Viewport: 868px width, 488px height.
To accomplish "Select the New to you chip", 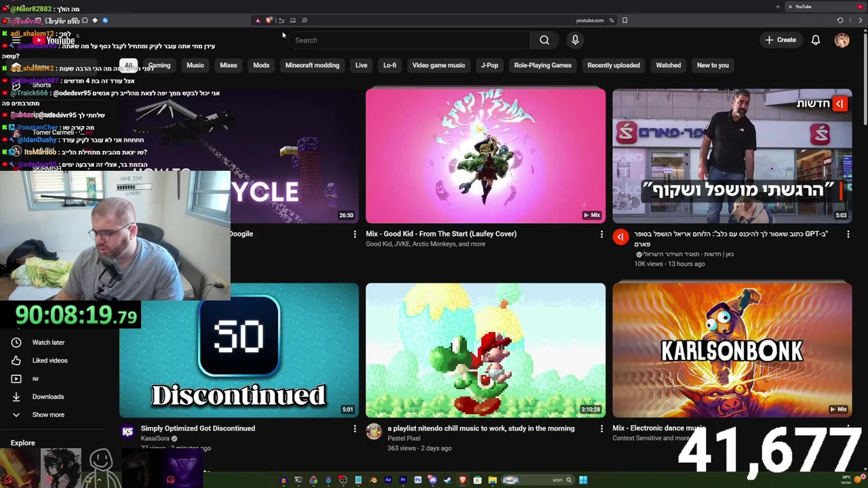I will tap(713, 65).
